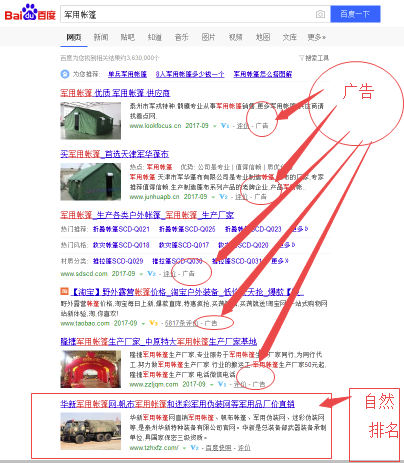Click the 百度一下 search button
Viewport: 404px width, 463px height.
point(355,14)
